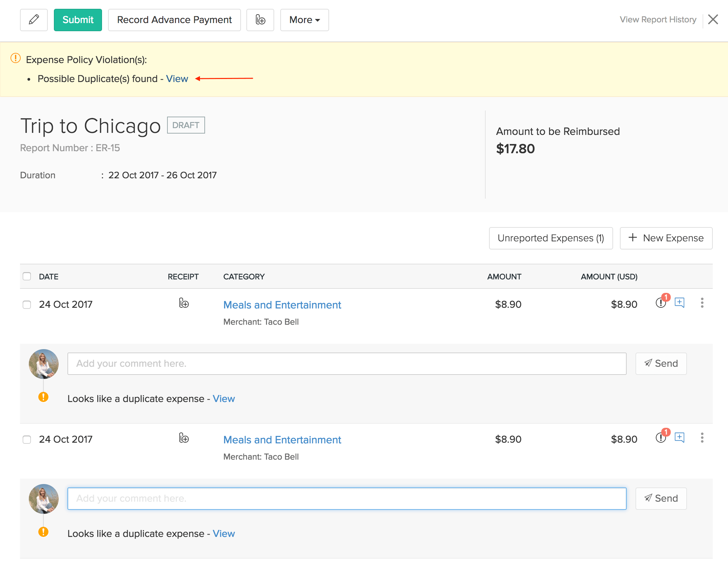Check the first 24 Oct 2017 expense
This screenshot has width=728, height=562.
27,304
